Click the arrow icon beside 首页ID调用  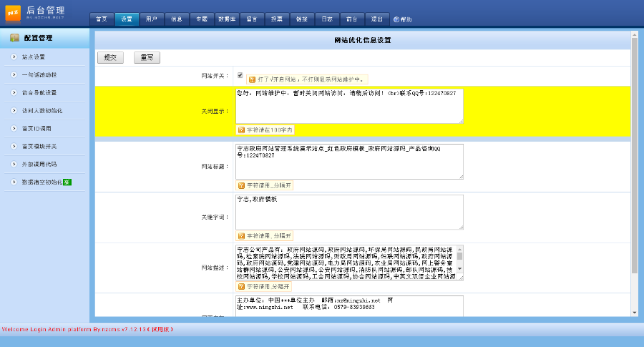pos(14,128)
